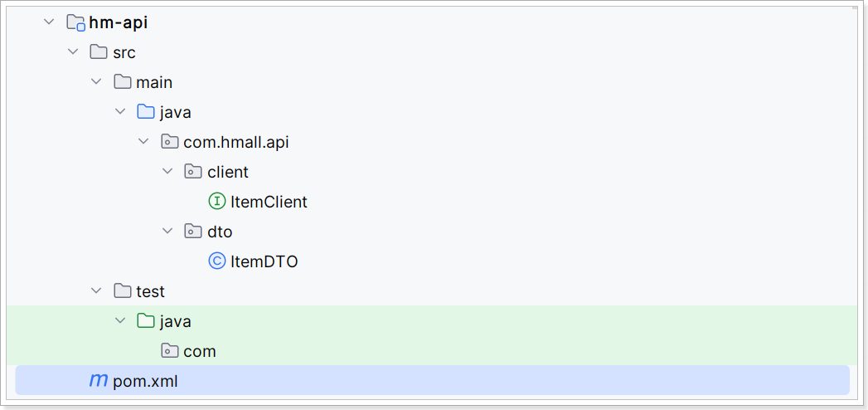
Task: Click the Maven pom.xml file icon
Action: click(x=98, y=381)
